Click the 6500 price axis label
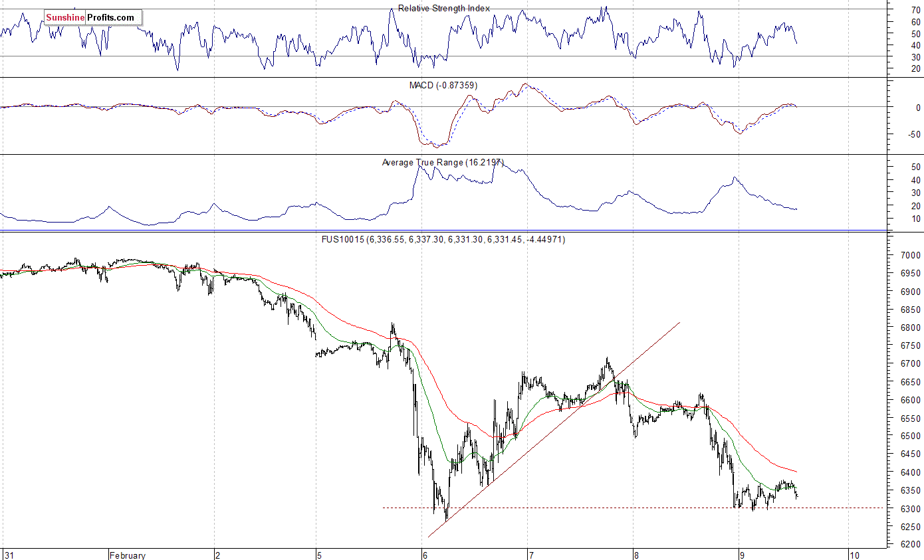The height and width of the screenshot is (560, 924). [910, 436]
